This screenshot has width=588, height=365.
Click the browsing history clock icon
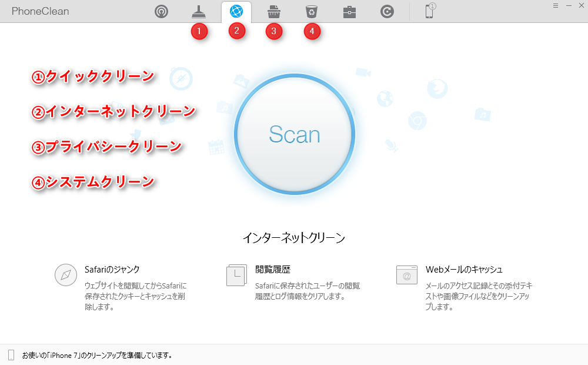point(236,276)
